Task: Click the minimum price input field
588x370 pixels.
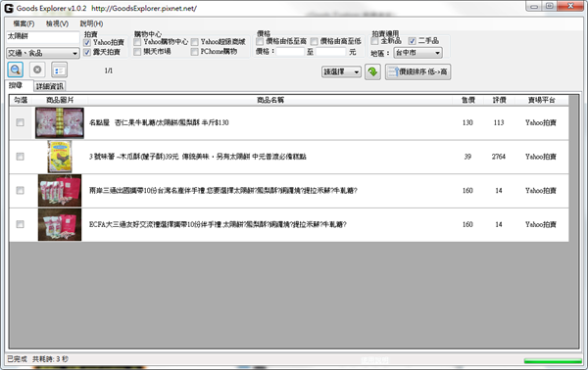Action: tap(290, 52)
